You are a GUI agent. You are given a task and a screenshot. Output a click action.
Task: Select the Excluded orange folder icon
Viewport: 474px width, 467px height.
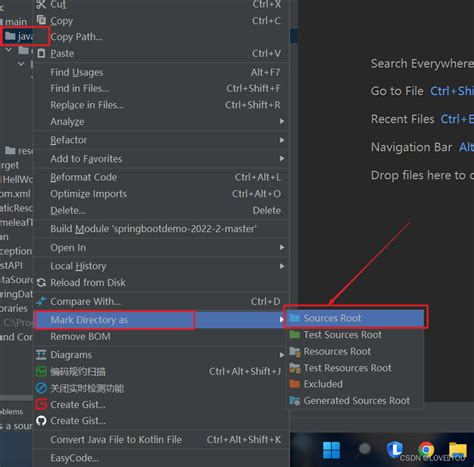(x=295, y=384)
